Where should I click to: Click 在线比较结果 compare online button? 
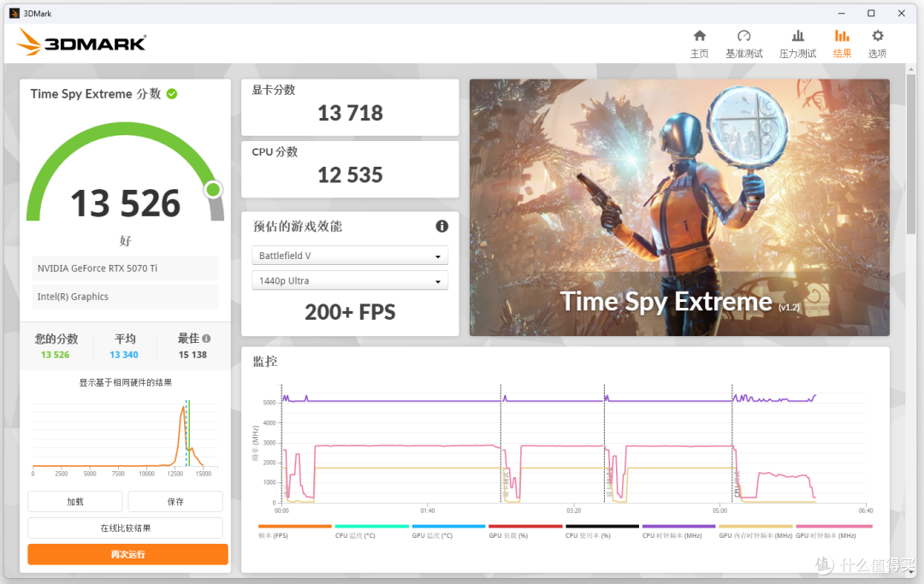[126, 528]
